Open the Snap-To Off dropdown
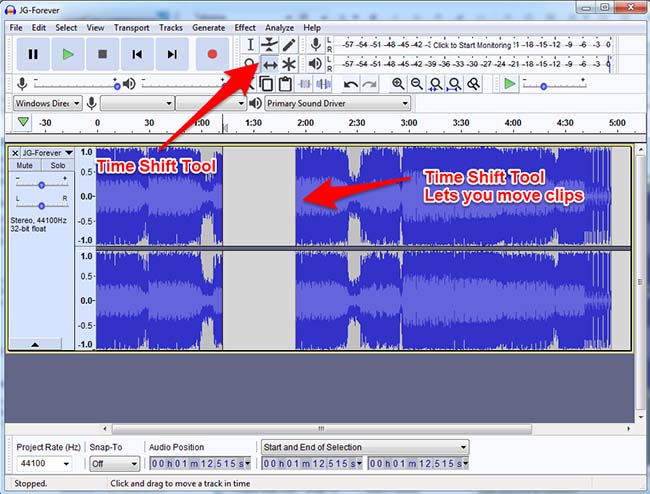The height and width of the screenshot is (494, 650). [x=114, y=464]
